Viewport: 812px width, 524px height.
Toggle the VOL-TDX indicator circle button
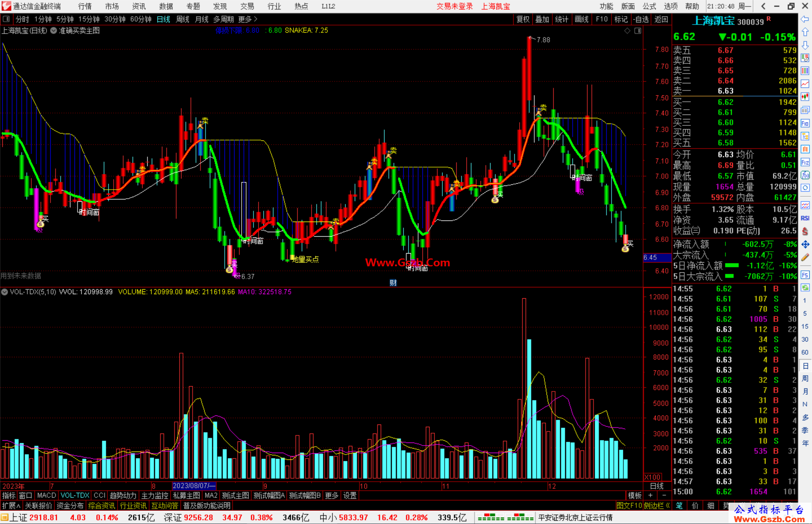click(x=5, y=292)
